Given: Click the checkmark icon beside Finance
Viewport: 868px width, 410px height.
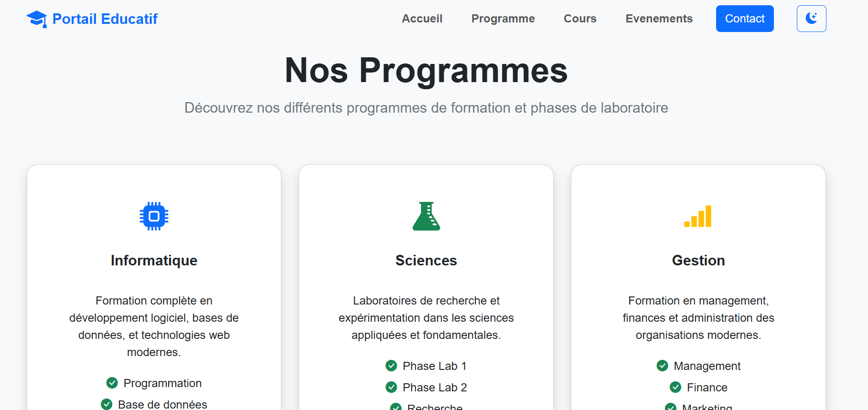Looking at the screenshot, I should tap(675, 387).
